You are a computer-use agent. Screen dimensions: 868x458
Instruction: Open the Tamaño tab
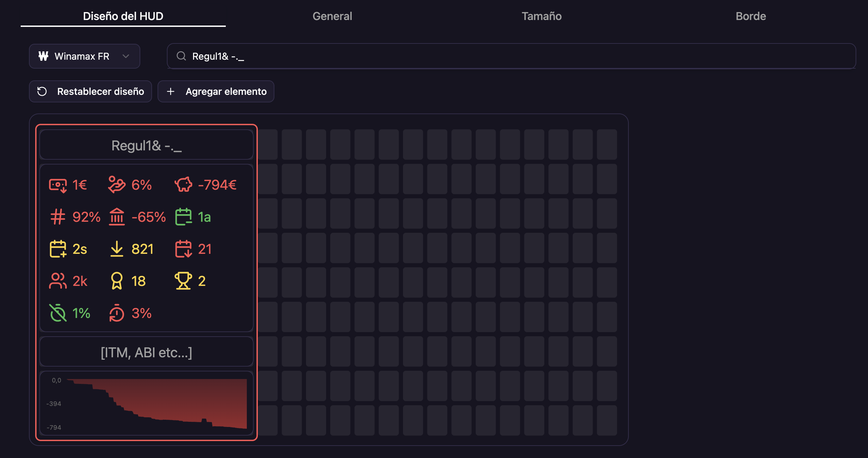click(542, 16)
